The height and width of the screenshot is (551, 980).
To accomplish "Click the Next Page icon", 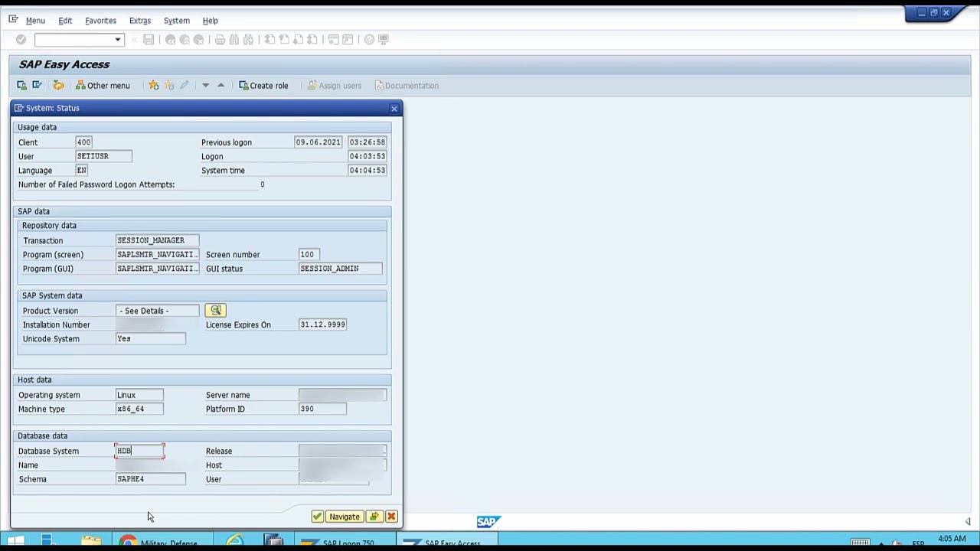I will (x=298, y=39).
